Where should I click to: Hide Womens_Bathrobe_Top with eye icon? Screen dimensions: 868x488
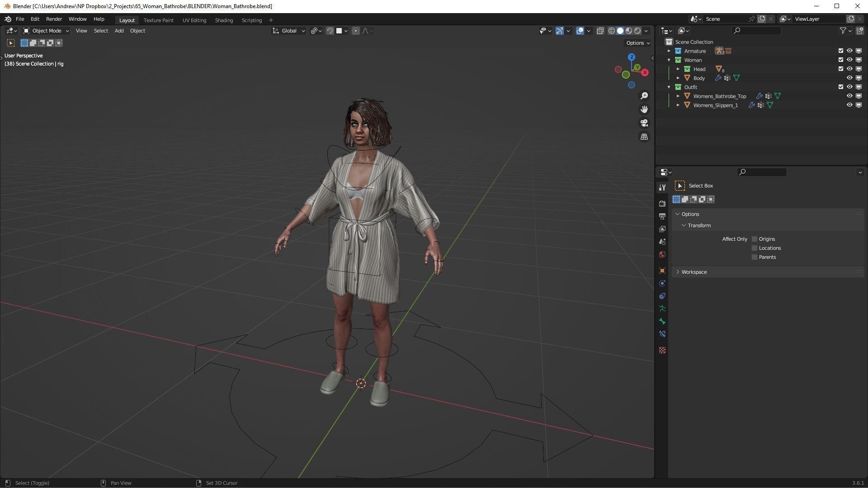pyautogui.click(x=849, y=96)
